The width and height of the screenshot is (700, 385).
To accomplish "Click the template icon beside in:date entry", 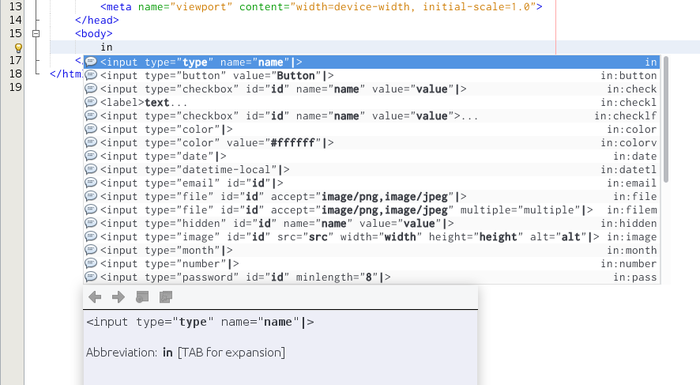I will pyautogui.click(x=91, y=156).
